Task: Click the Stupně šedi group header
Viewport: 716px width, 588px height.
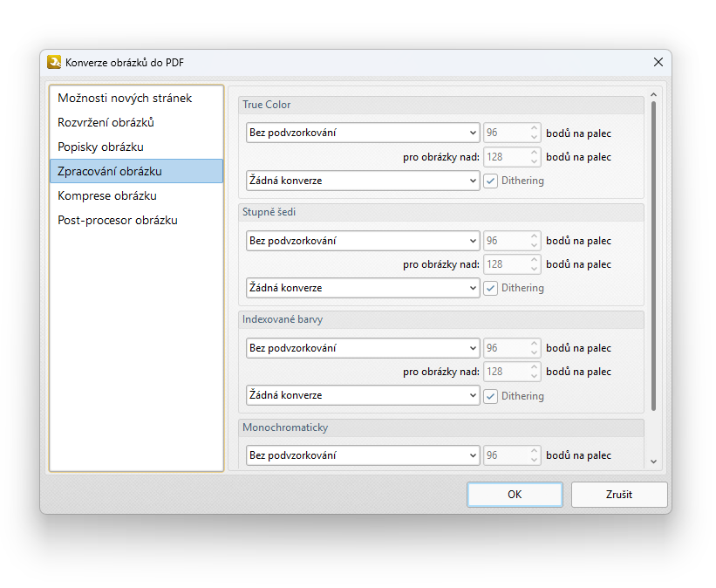Action: pyautogui.click(x=441, y=212)
